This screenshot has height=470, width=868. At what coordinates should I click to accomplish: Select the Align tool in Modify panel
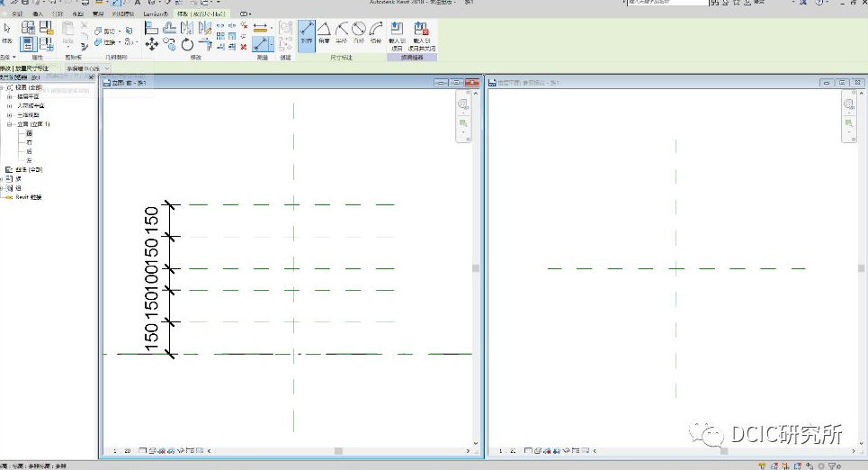(x=152, y=28)
